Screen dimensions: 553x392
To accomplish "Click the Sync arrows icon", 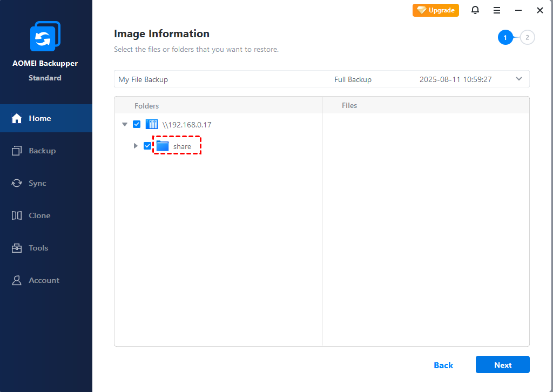I will (17, 183).
